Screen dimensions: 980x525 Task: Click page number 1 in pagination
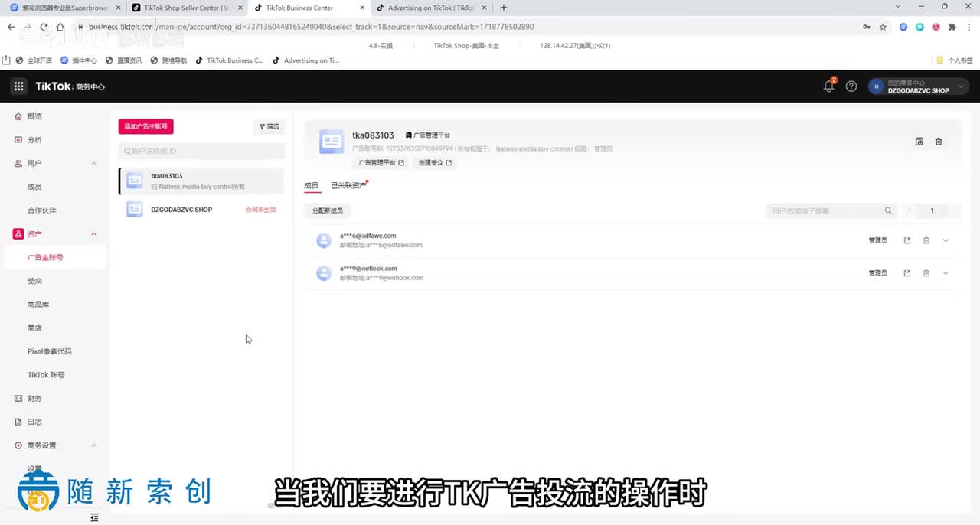(x=932, y=210)
